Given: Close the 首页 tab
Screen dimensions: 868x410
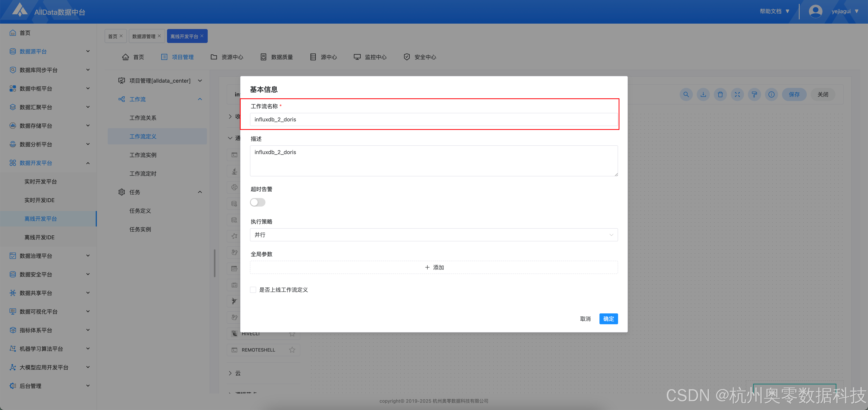Looking at the screenshot, I should tap(121, 36).
